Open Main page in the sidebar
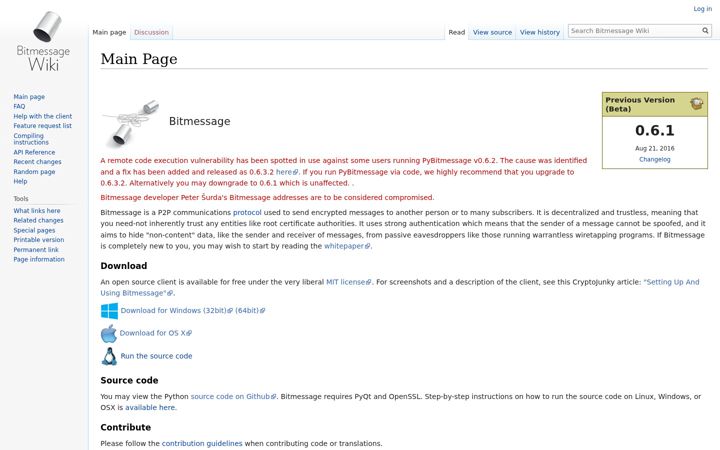 [29, 97]
